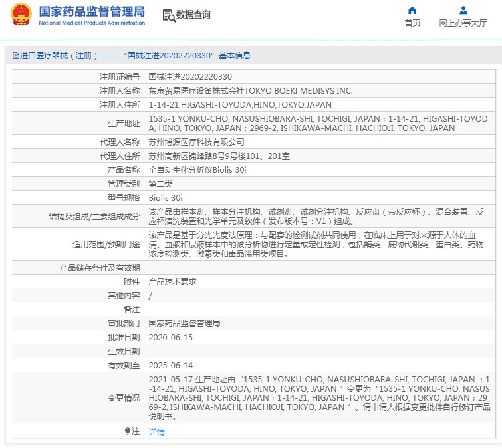Click the 网上办事大厅 user icon
The height and width of the screenshot is (448, 502).
tap(463, 11)
